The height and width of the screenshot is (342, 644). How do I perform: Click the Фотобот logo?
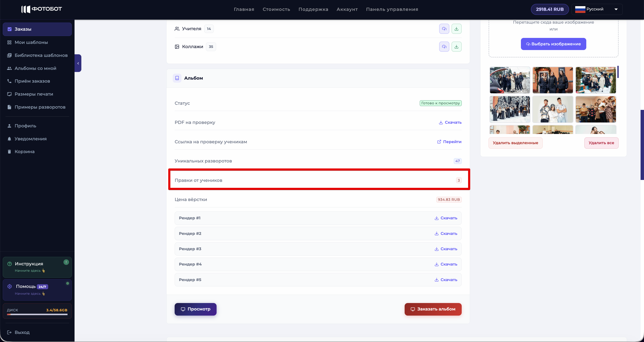click(42, 9)
